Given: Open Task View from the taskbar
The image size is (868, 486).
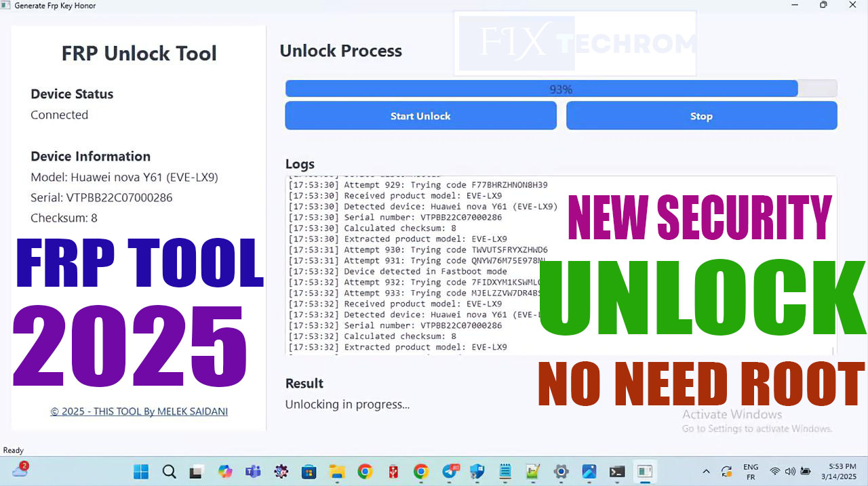Looking at the screenshot, I should click(x=196, y=471).
